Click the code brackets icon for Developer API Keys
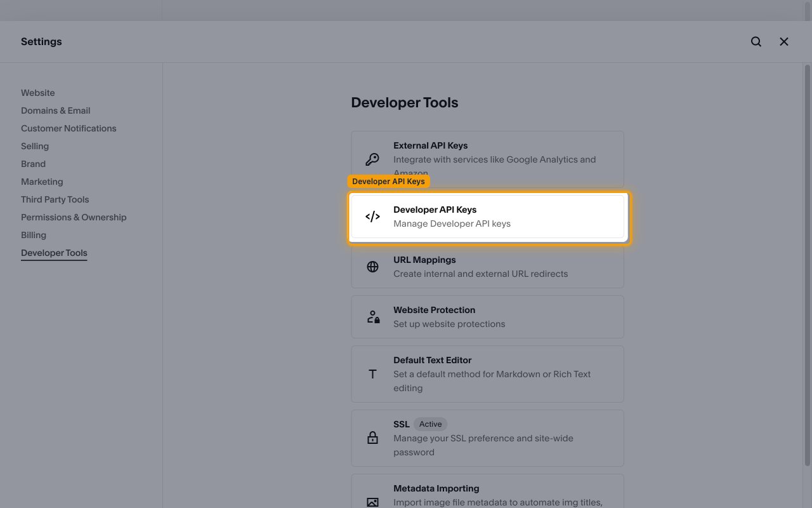 (372, 217)
